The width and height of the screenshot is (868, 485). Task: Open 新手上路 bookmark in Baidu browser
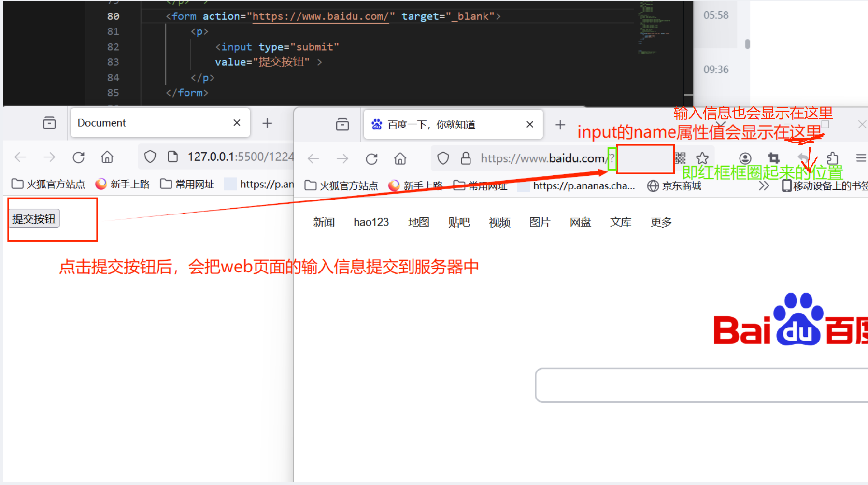416,185
